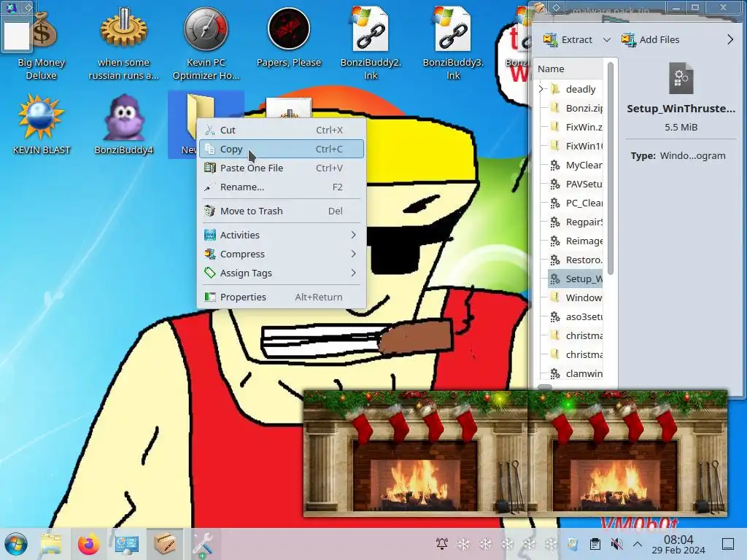Select the FixWin.z row in the archive
The width and height of the screenshot is (747, 560).
coord(576,127)
